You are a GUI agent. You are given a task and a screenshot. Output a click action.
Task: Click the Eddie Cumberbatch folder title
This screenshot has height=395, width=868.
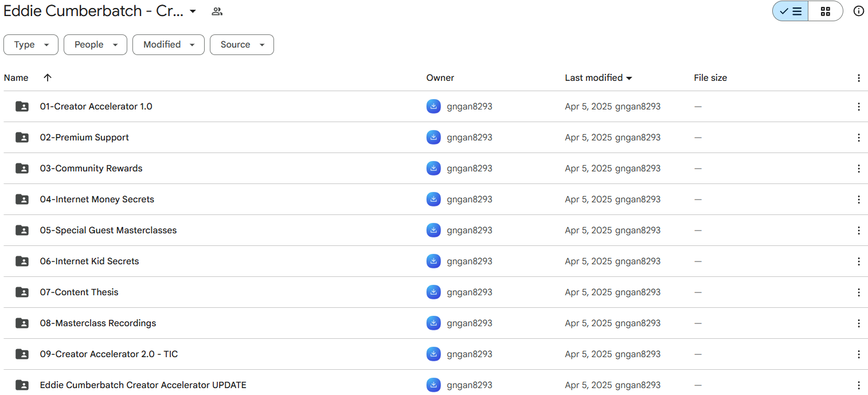pos(93,11)
